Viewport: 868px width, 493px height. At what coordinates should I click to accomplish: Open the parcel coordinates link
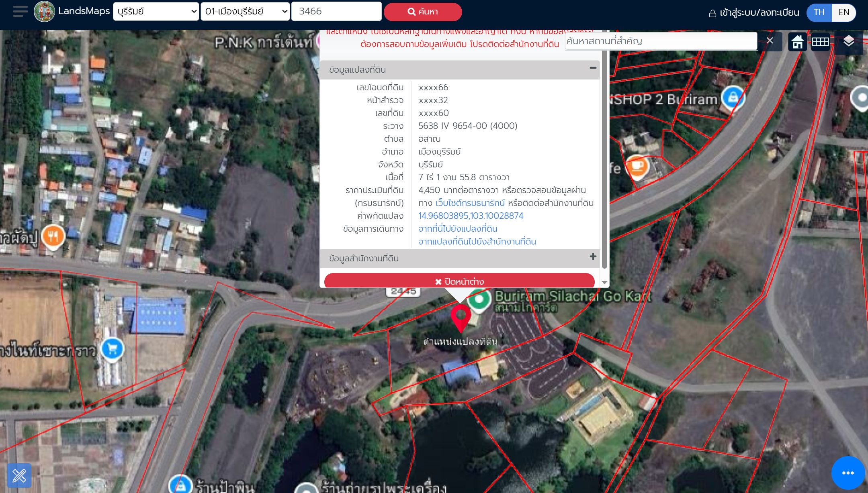pos(471,216)
